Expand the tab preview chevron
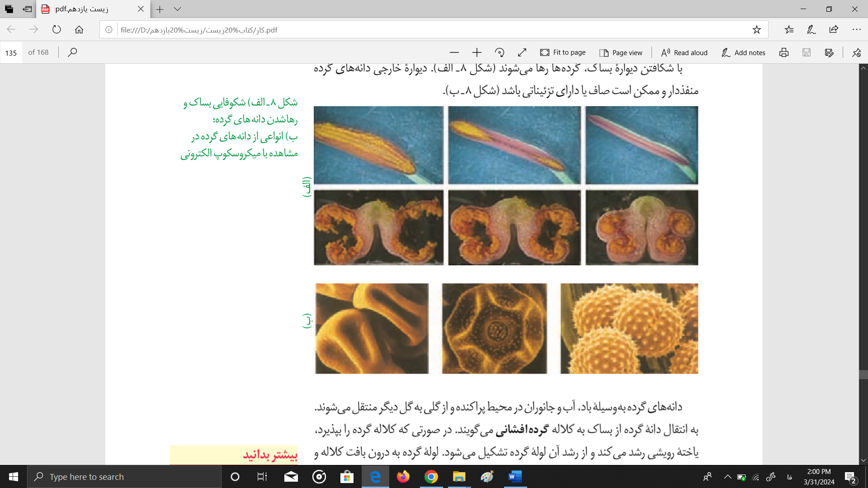This screenshot has height=488, width=868. click(177, 9)
